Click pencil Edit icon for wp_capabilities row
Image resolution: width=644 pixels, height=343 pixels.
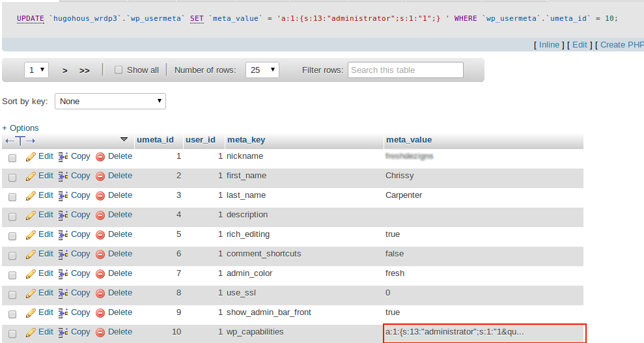31,333
